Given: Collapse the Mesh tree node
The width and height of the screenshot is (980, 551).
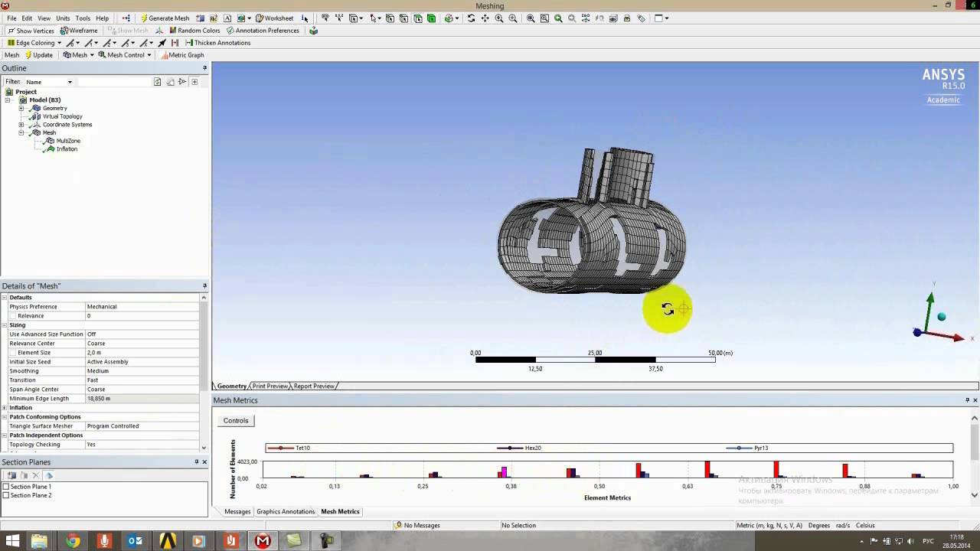Looking at the screenshot, I should [x=21, y=133].
